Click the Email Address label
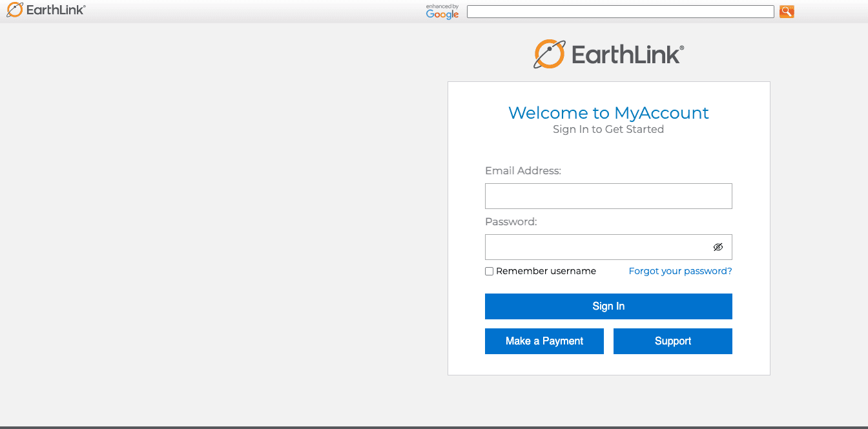This screenshot has height=429, width=868. tap(523, 171)
